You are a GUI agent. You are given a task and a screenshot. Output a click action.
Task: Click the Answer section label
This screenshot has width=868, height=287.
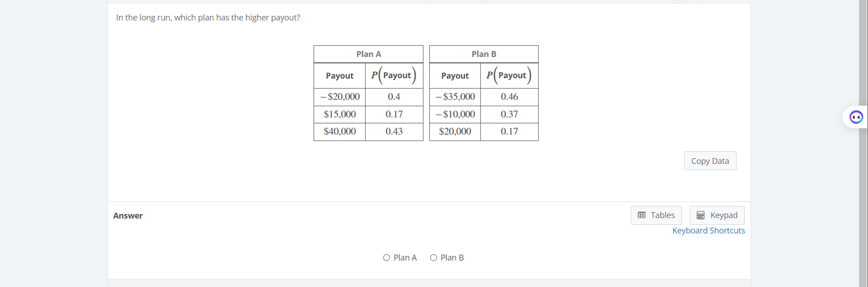pos(128,216)
